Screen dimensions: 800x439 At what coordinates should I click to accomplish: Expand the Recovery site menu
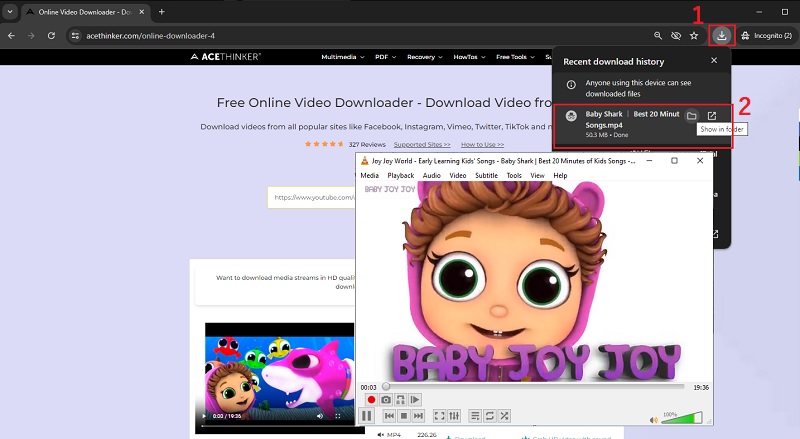[x=424, y=57]
